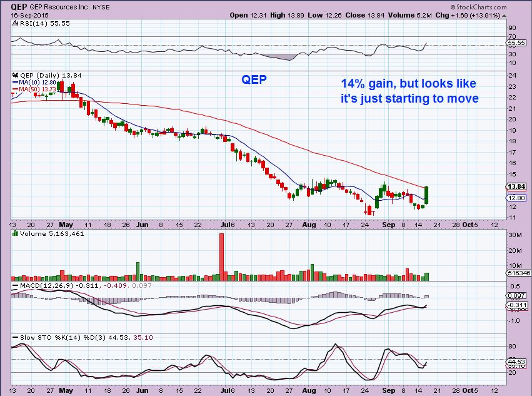Click the 0.097 MACD histogram value tag
The width and height of the screenshot is (532, 396).
tap(517, 296)
